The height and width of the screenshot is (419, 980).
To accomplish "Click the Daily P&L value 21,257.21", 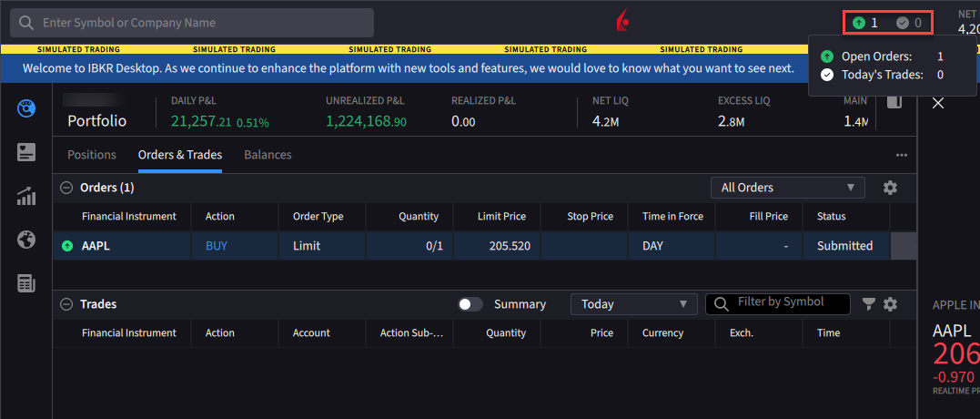I will (200, 121).
